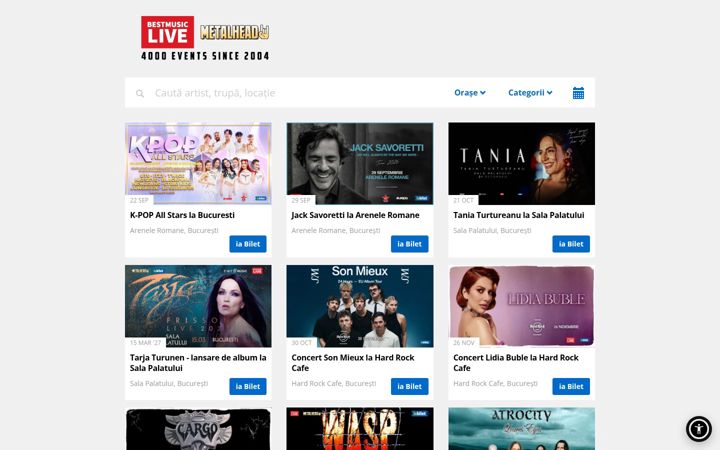The height and width of the screenshot is (450, 720).
Task: Click the 30 OCT date label
Action: [302, 343]
